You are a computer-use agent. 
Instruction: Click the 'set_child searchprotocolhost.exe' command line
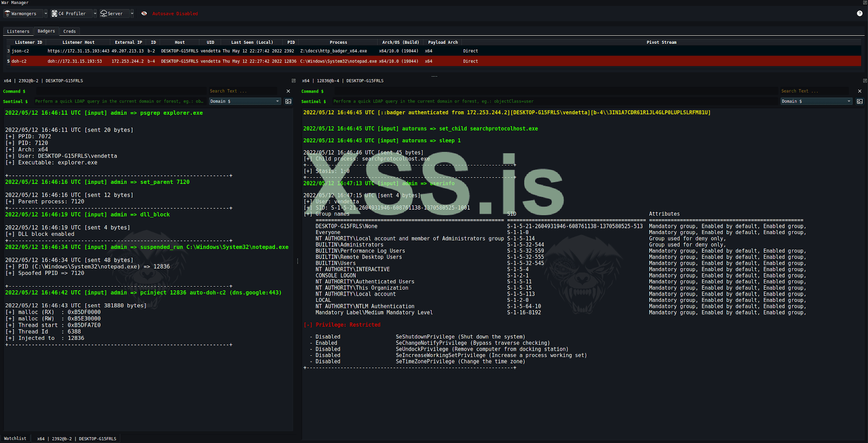[421, 129]
